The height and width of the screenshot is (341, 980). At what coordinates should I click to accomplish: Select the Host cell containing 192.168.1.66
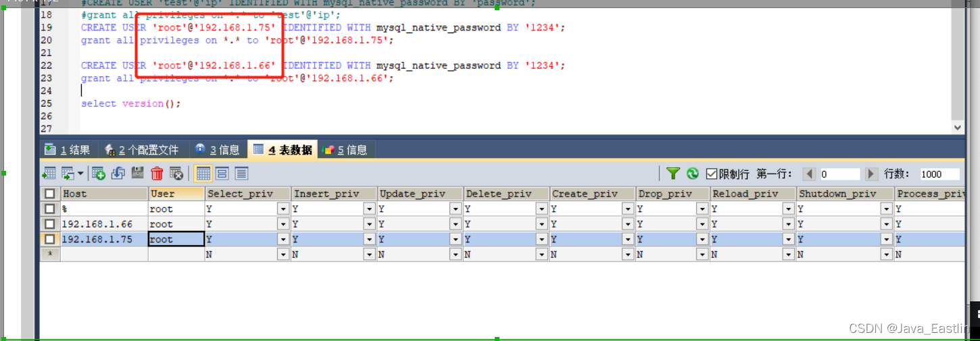point(104,224)
